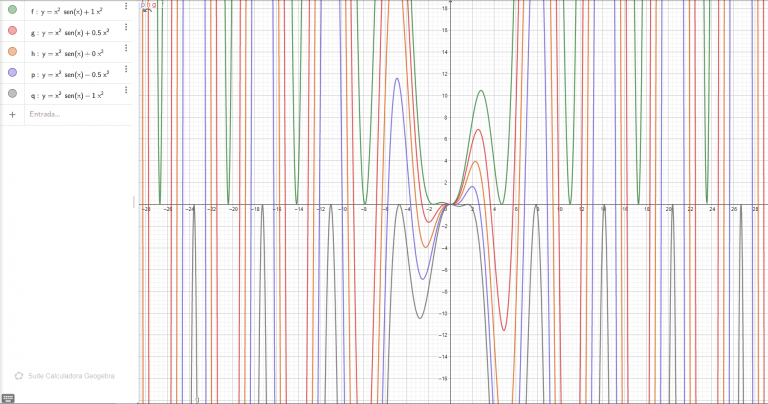Click the three-dot icon beside function p
This screenshot has height=404, width=768.
[x=126, y=69]
